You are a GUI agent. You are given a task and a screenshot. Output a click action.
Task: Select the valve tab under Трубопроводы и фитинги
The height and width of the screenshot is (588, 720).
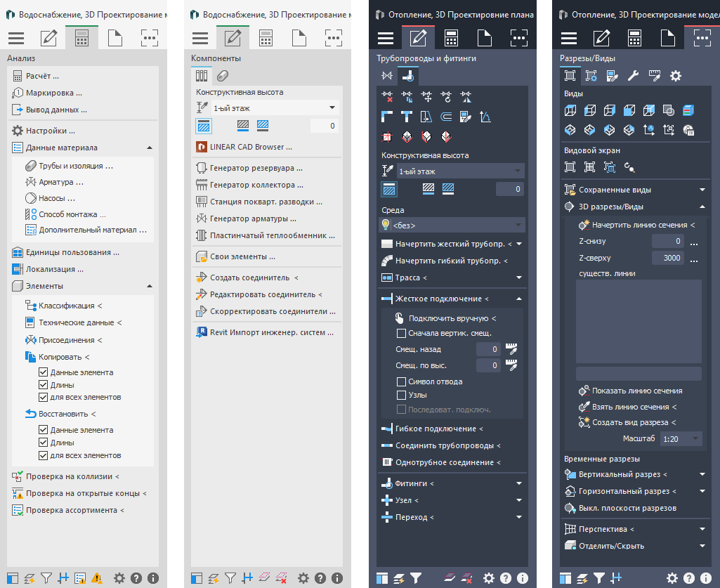(x=386, y=76)
